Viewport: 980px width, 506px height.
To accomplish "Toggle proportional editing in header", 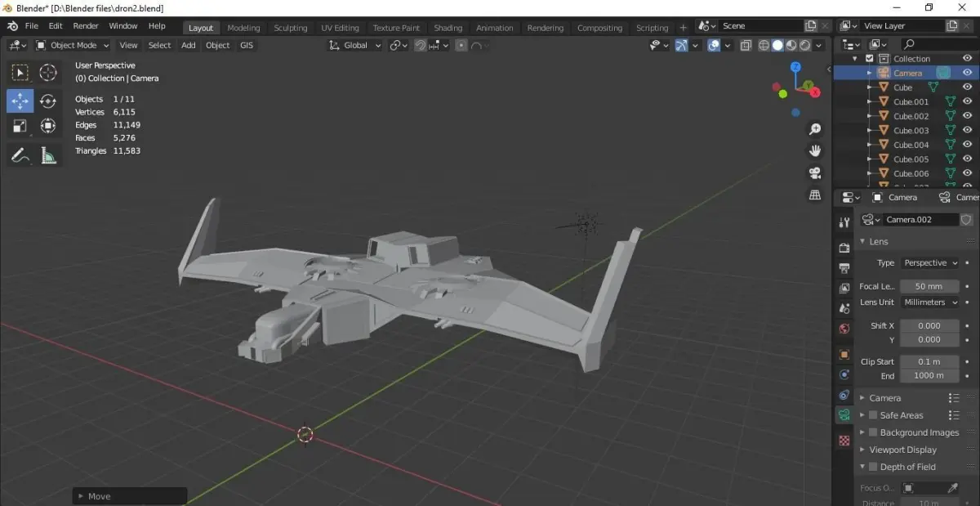I will pos(461,46).
